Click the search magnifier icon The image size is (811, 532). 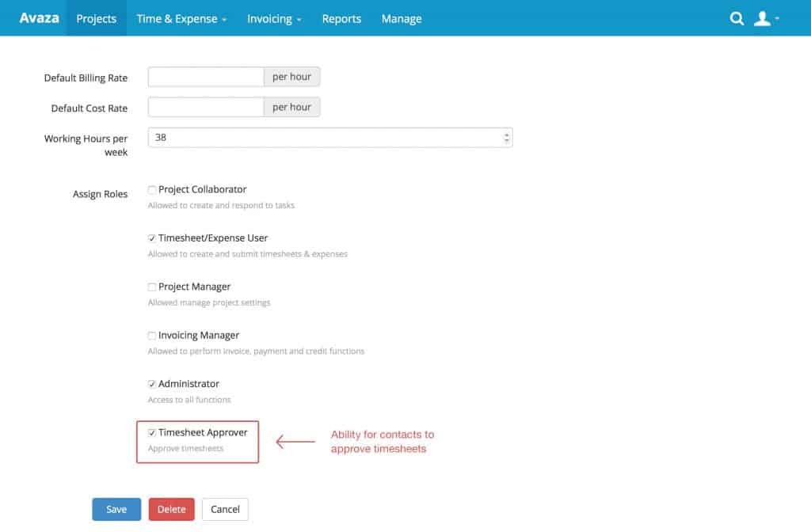coord(737,17)
